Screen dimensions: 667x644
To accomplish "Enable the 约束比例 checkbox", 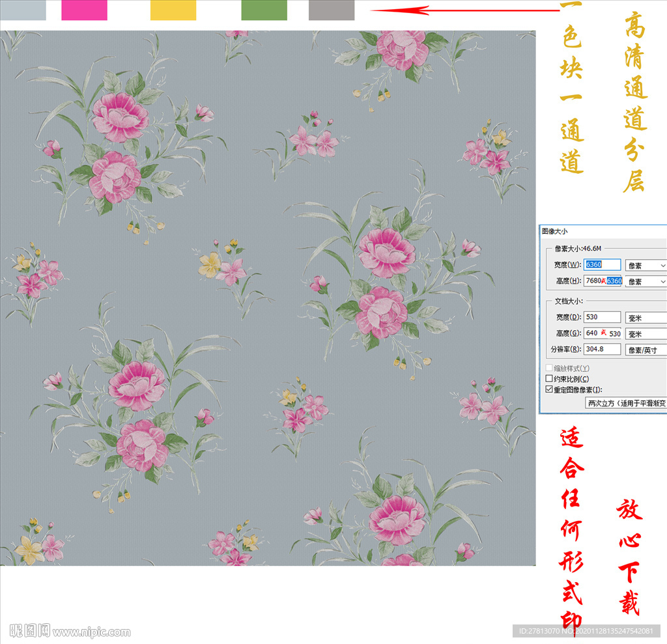I will coord(549,379).
